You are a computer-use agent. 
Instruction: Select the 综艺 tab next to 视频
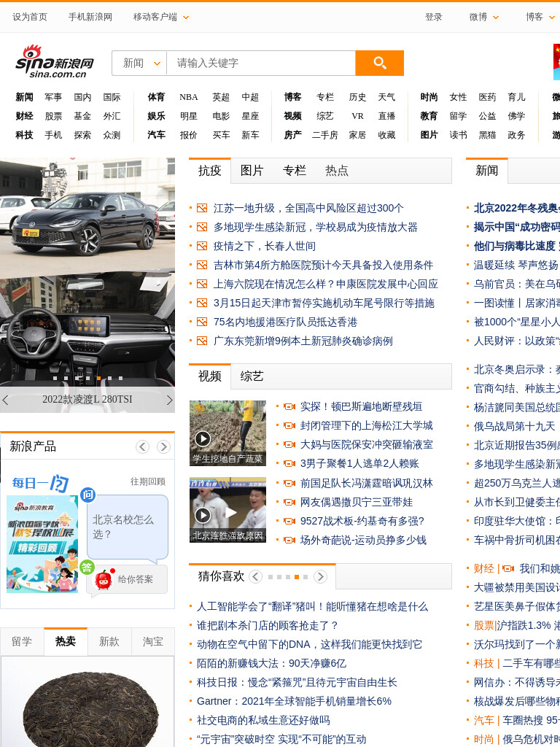[252, 376]
